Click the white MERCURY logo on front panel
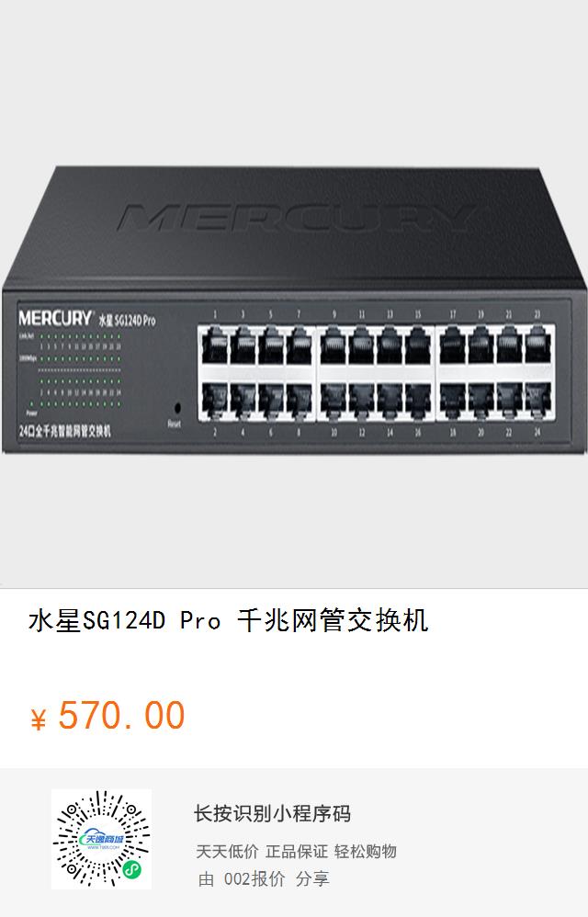This screenshot has width=588, height=917. tap(55, 318)
